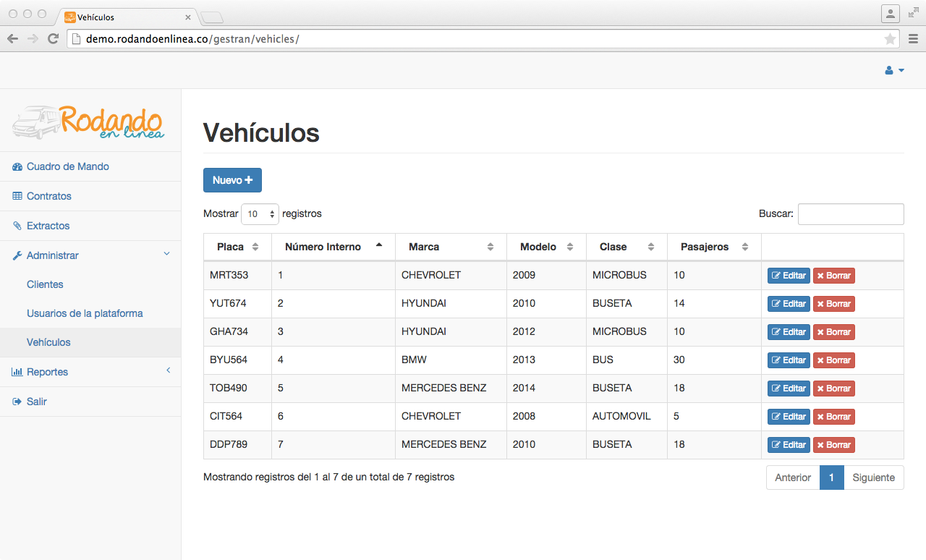This screenshot has height=560, width=926.
Task: Delete vehicle BYU564
Action: (834, 360)
